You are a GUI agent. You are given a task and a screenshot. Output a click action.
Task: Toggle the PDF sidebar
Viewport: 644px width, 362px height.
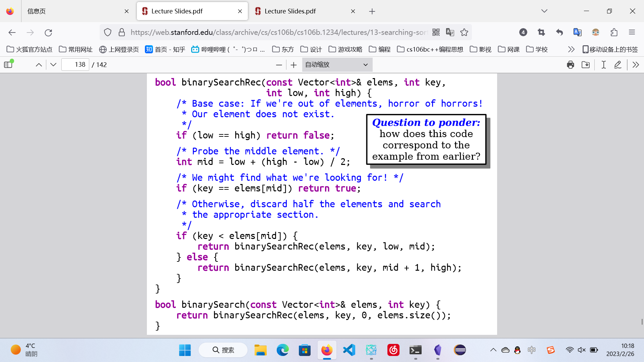pos(8,64)
